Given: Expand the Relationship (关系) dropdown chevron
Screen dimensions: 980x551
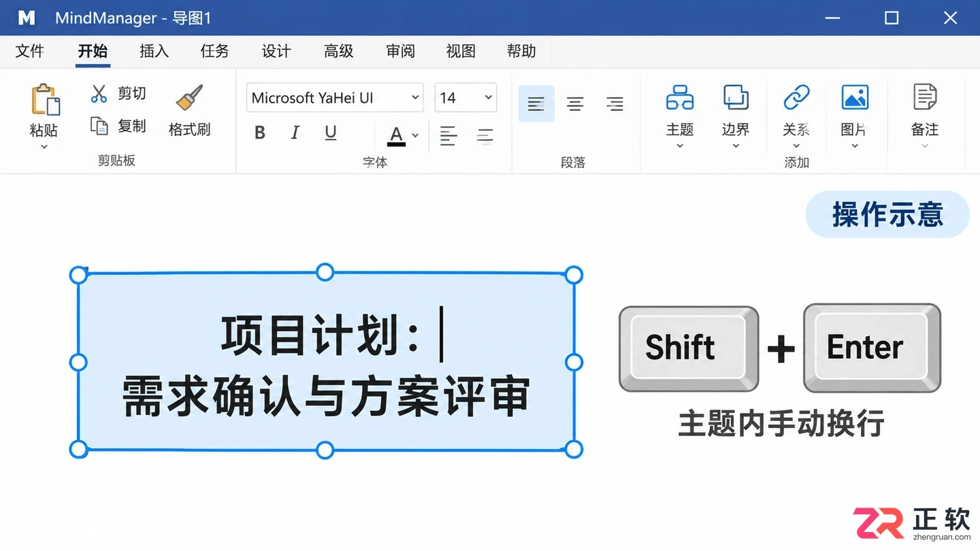Looking at the screenshot, I should pyautogui.click(x=796, y=146).
